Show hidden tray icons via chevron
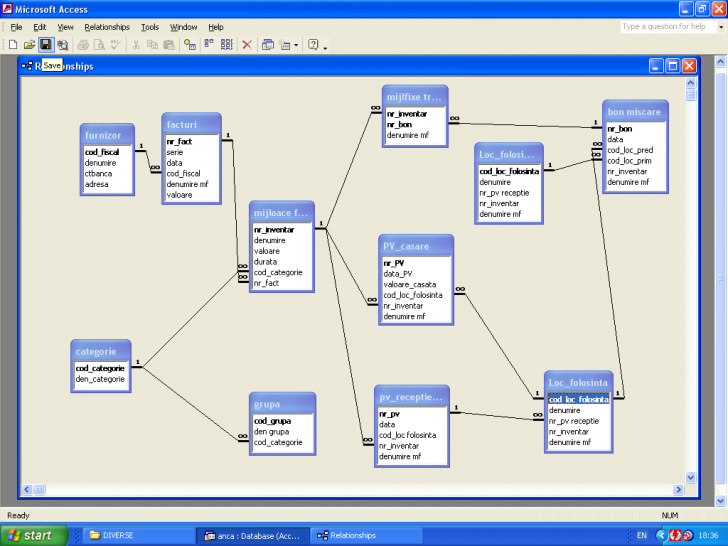This screenshot has height=546, width=728. pos(659,535)
